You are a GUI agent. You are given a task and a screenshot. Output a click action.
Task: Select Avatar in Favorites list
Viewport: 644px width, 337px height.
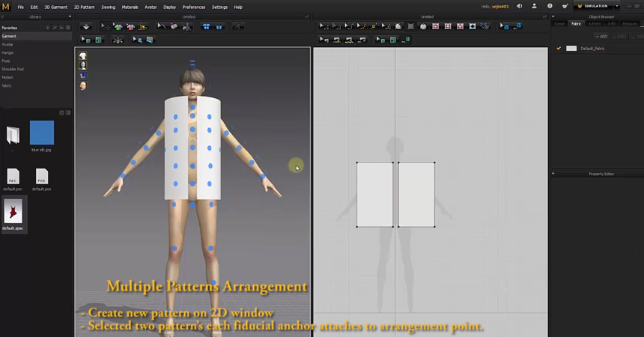(x=7, y=44)
